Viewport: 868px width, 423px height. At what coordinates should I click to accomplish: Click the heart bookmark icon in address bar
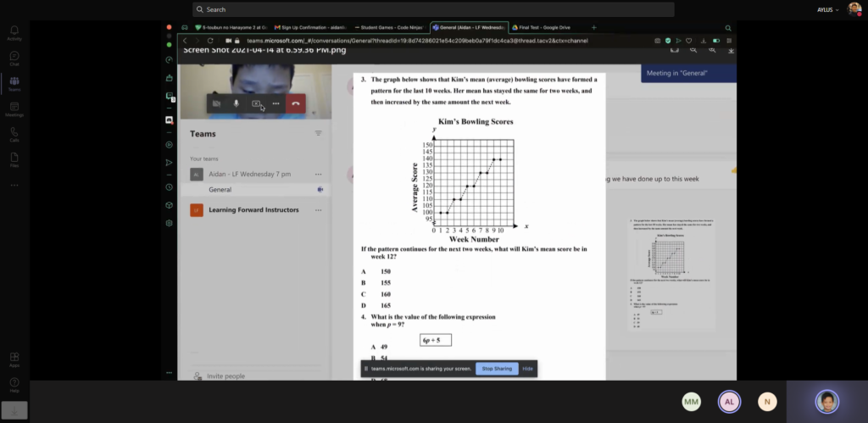pos(688,41)
